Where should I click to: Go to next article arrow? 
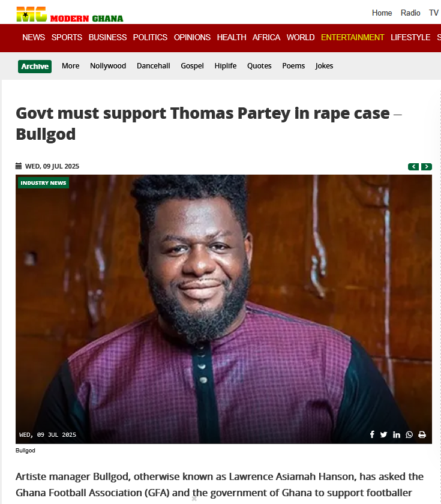point(427,167)
